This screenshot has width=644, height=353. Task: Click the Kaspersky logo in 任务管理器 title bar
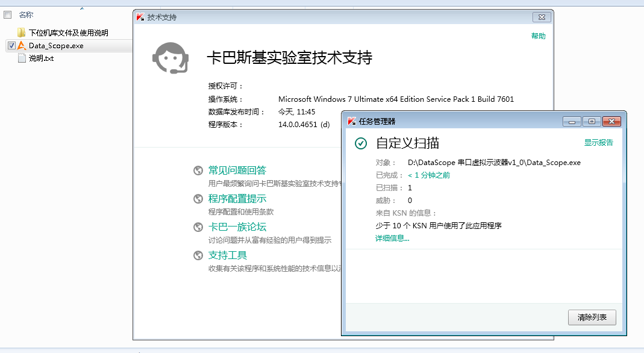pyautogui.click(x=352, y=121)
